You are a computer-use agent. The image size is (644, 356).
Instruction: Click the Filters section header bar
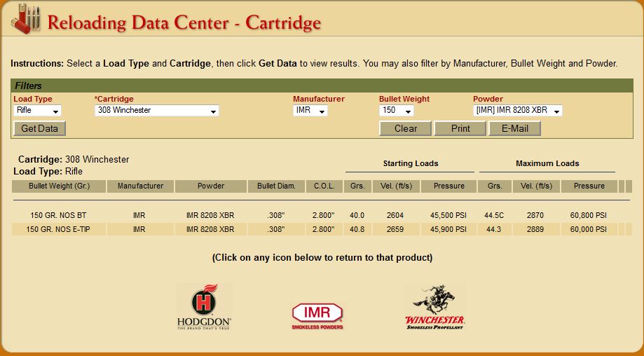coord(322,85)
